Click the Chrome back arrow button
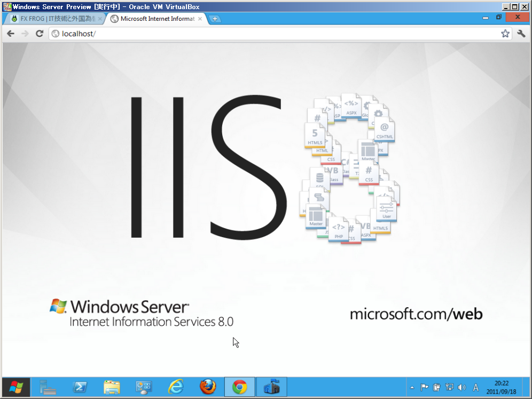532x399 pixels. pyautogui.click(x=11, y=34)
